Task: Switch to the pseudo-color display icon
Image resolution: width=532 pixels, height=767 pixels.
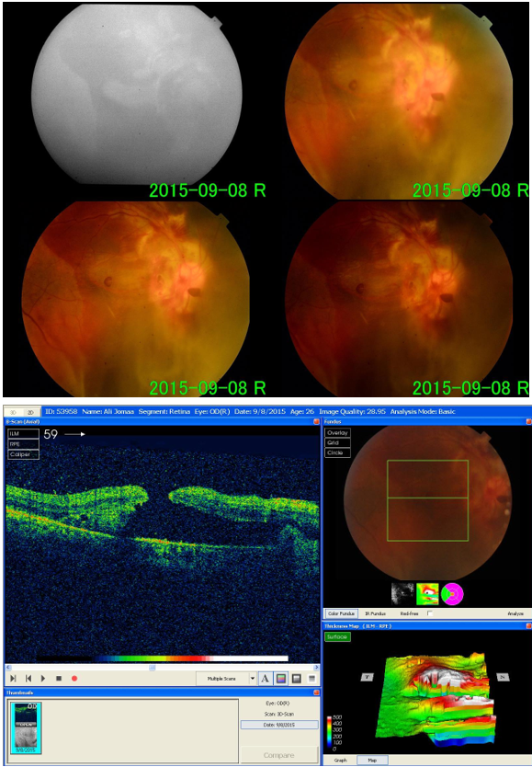Action: (281, 679)
